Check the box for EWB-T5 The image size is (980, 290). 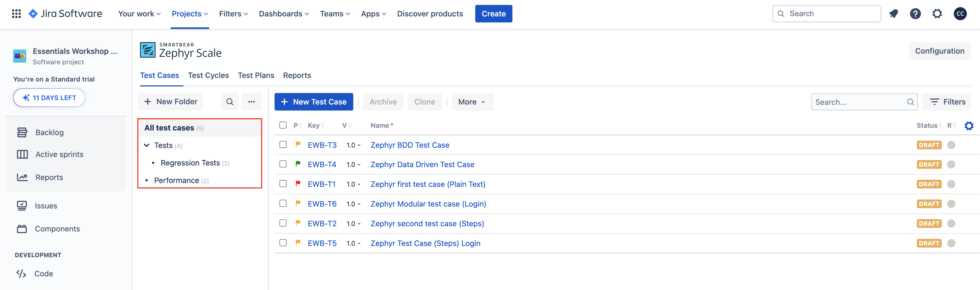pos(283,243)
